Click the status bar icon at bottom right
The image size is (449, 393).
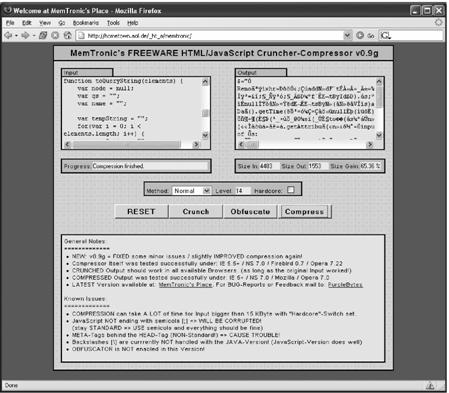[430, 386]
